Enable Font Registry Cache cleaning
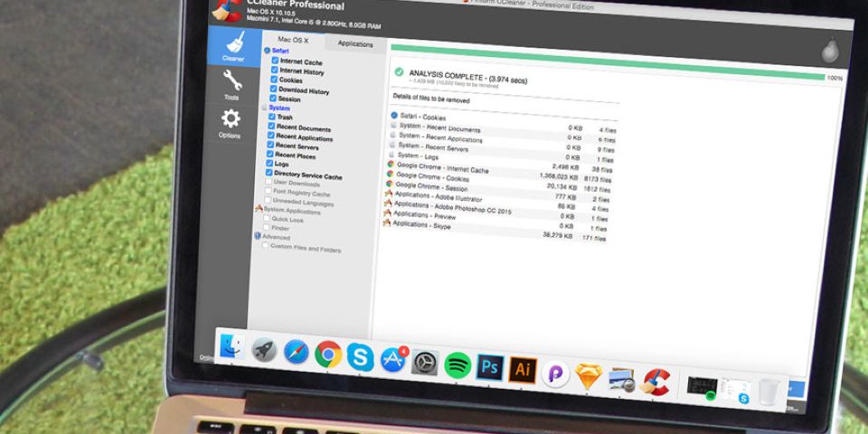Image resolution: width=868 pixels, height=434 pixels. pyautogui.click(x=268, y=191)
